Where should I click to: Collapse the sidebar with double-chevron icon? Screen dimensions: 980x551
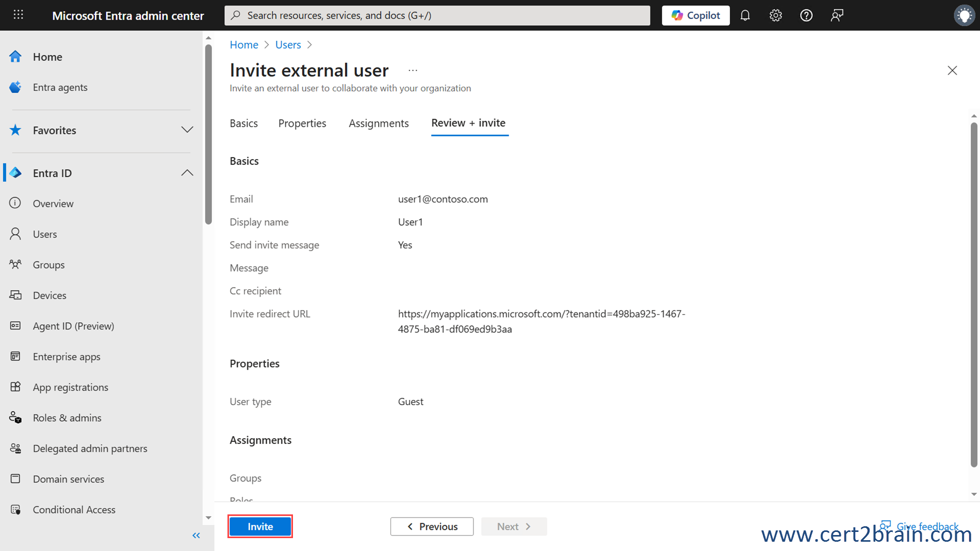pyautogui.click(x=196, y=536)
